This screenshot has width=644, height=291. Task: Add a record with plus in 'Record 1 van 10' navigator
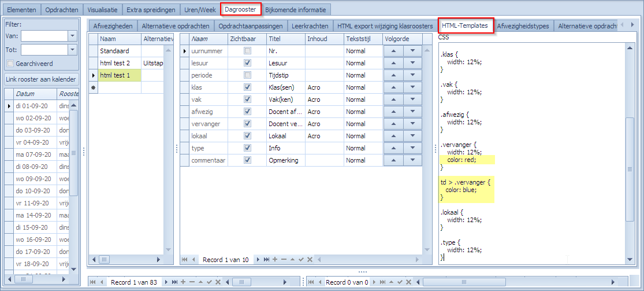point(275,259)
